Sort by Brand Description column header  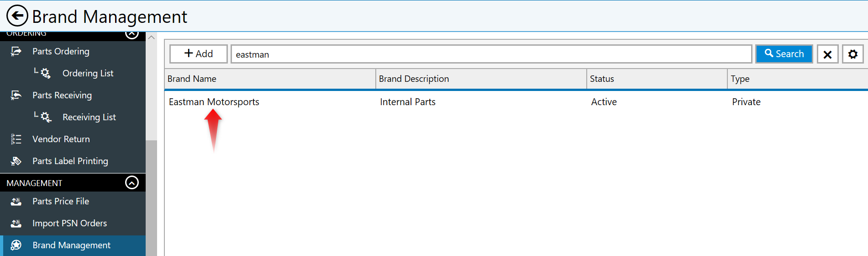[481, 79]
